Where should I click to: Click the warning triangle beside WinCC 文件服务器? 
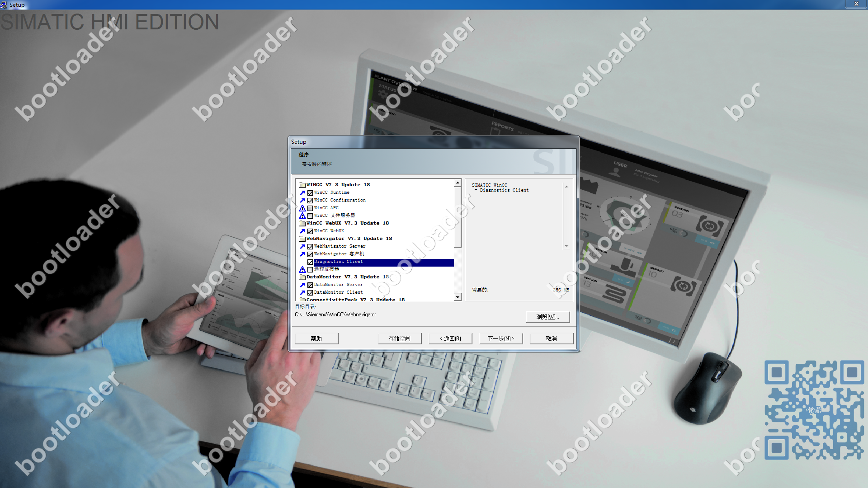coord(302,216)
